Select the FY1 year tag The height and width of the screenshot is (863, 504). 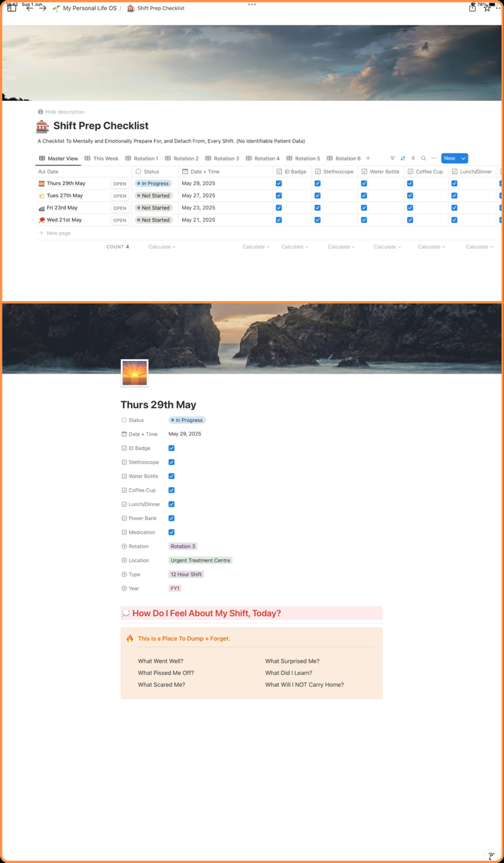(x=175, y=588)
